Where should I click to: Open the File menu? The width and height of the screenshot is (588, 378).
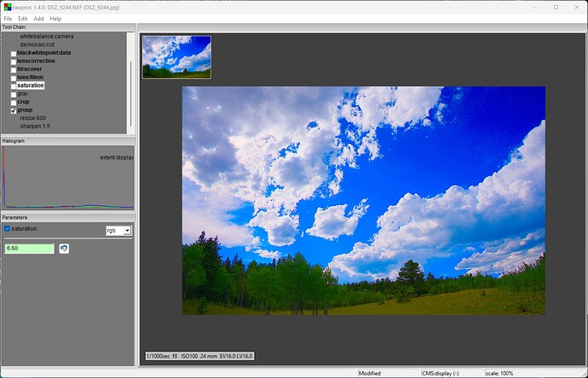tap(8, 19)
